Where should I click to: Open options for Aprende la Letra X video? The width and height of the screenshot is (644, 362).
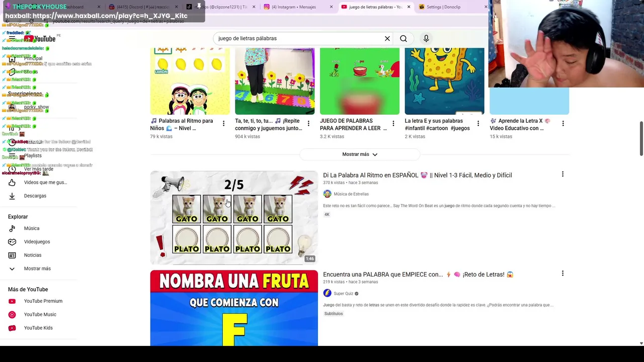[563, 124]
